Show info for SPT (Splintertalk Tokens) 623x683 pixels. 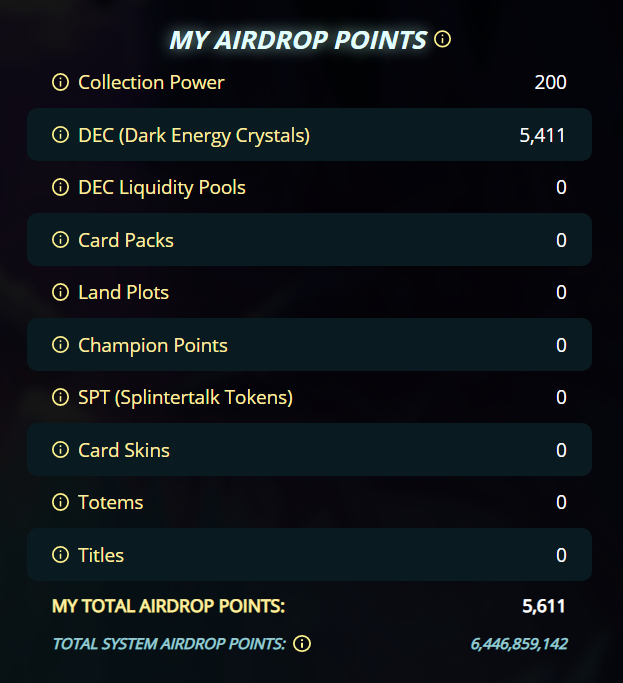coord(60,397)
